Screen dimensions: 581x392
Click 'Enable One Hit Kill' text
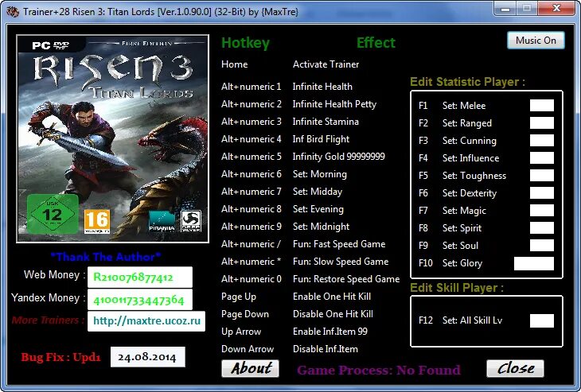coord(332,297)
